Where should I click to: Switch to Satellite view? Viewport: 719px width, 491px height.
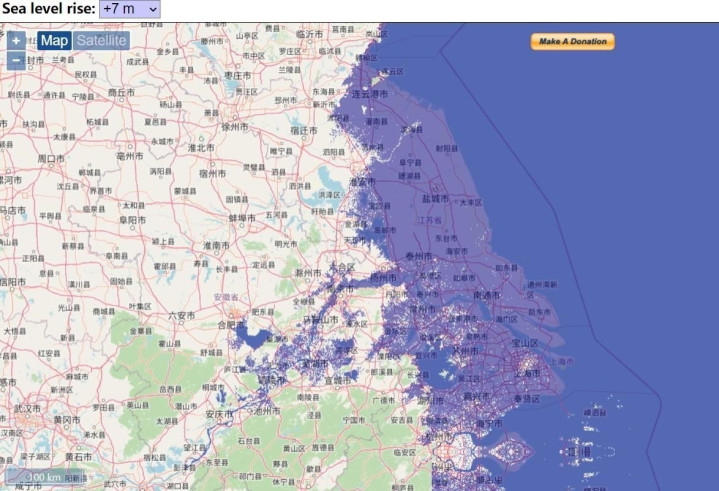(101, 41)
